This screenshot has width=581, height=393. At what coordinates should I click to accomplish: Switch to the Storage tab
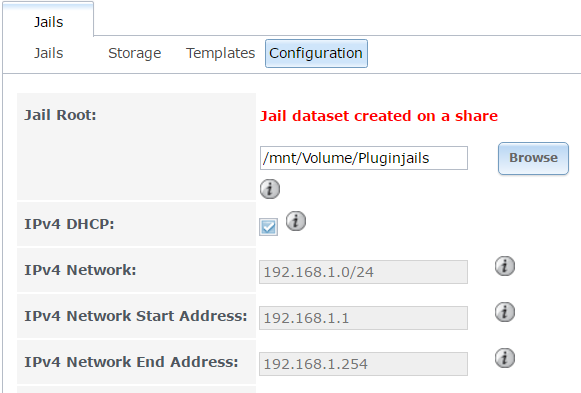[x=135, y=53]
